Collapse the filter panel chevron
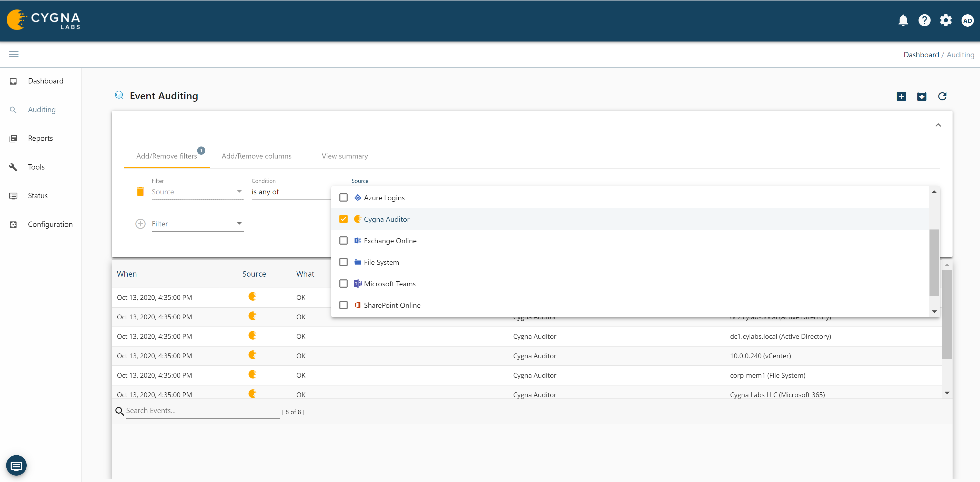Image resolution: width=980 pixels, height=482 pixels. [x=938, y=125]
